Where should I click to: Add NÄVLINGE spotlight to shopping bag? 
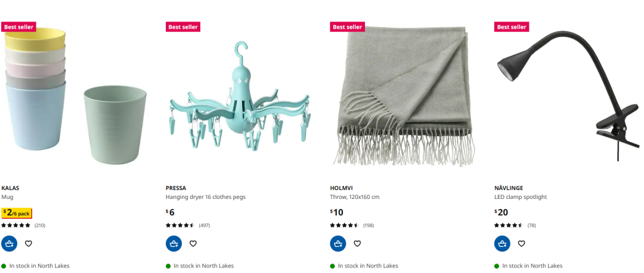[502, 243]
